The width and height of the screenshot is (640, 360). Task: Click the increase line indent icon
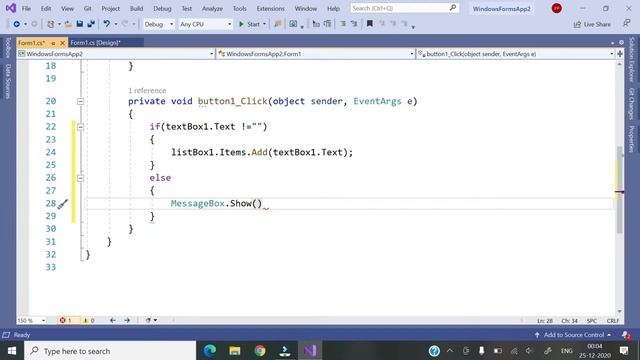coord(354,24)
